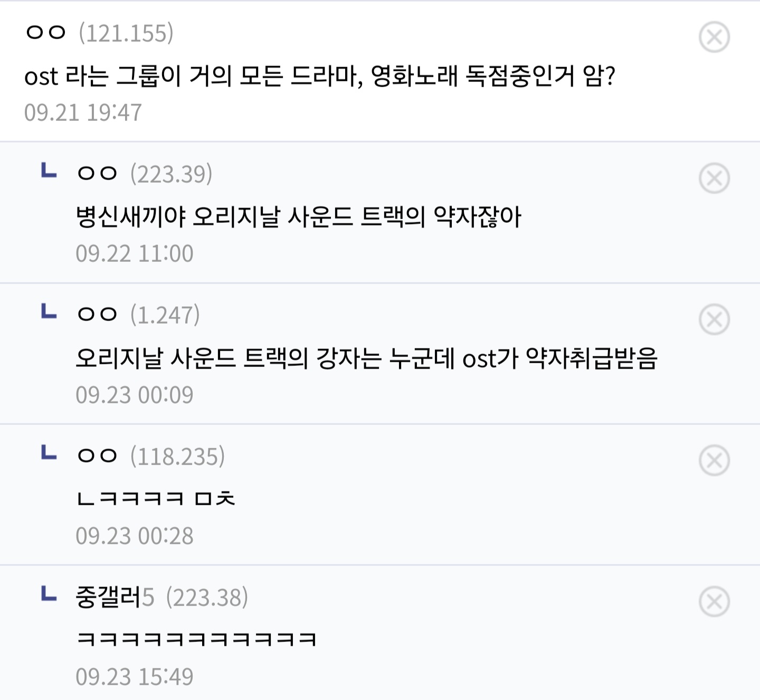This screenshot has height=700, width=760.
Task: Click reply arrow icon beside 중갤러5
Action: (49, 593)
